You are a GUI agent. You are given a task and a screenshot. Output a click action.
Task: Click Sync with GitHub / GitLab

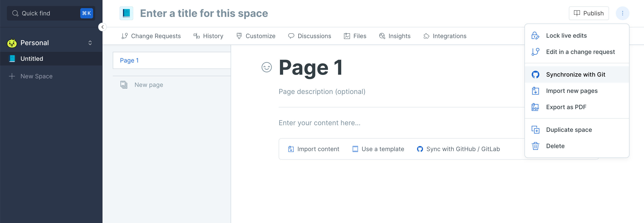pos(458,149)
